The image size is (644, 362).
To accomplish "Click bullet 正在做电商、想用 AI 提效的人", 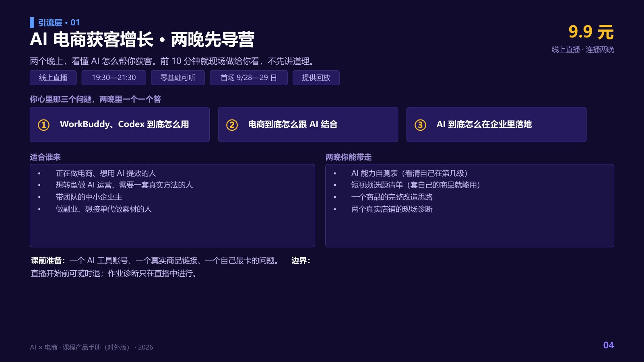I will [105, 173].
